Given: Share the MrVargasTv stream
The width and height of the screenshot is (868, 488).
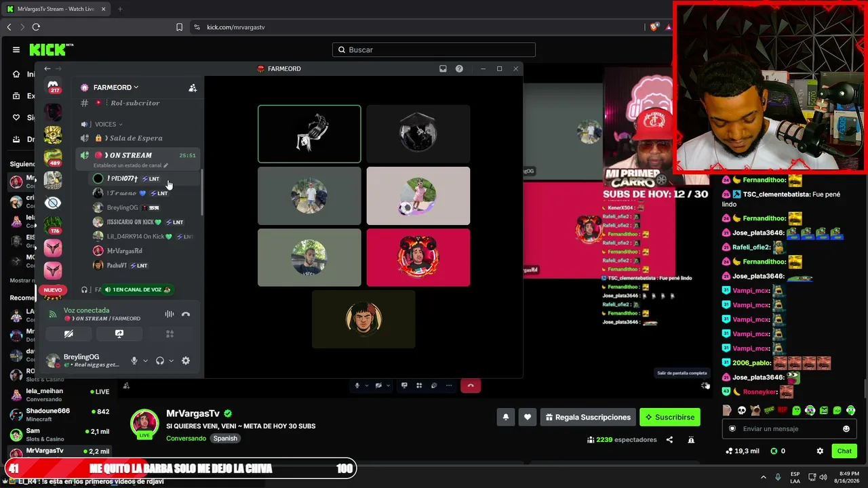Looking at the screenshot, I should pyautogui.click(x=669, y=440).
